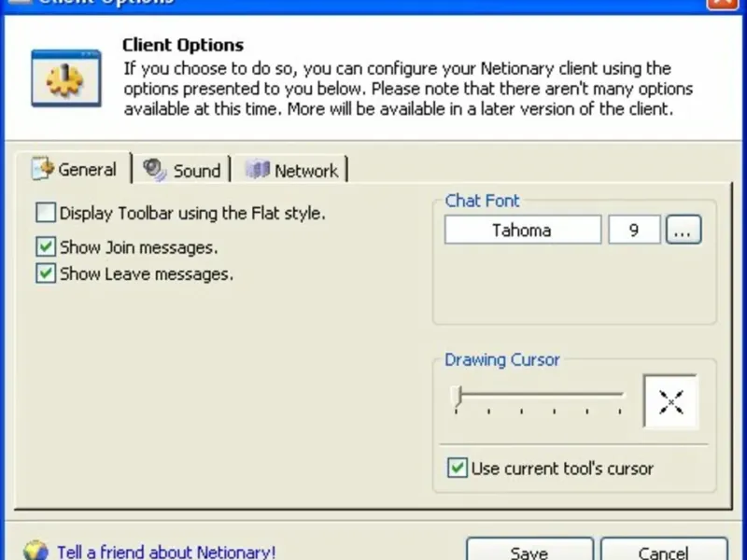Open the Network tab
Image resolution: width=747 pixels, height=560 pixels.
[291, 170]
